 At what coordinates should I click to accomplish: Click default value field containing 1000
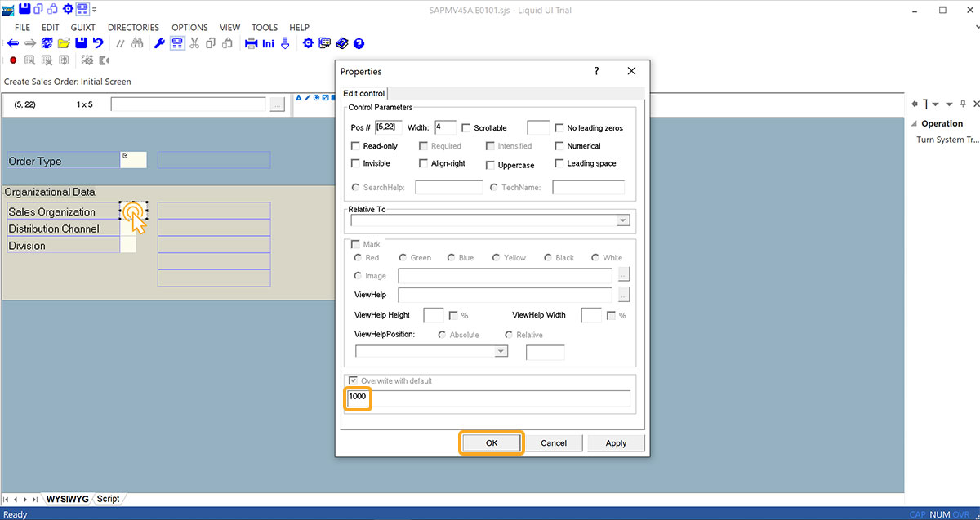pos(488,398)
